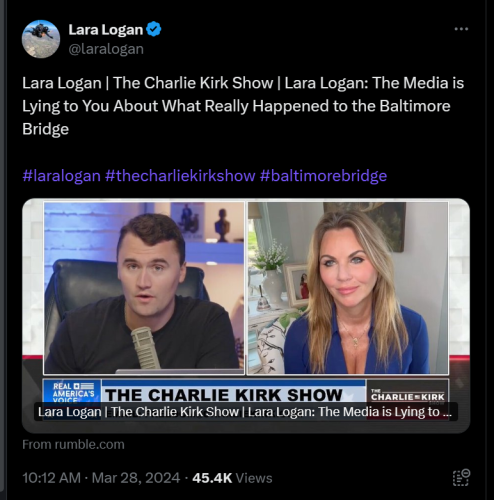
Task: Click the left video panel with the microphone
Action: [144, 288]
